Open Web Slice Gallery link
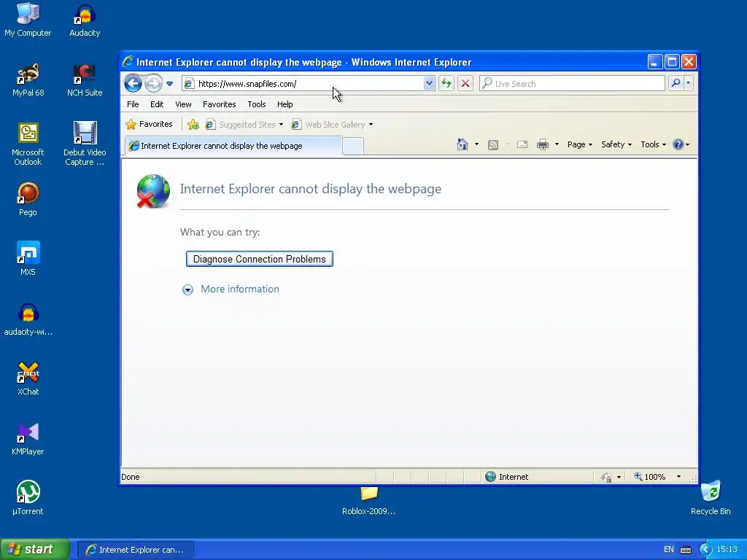Screen dimensions: 747x560 point(332,125)
